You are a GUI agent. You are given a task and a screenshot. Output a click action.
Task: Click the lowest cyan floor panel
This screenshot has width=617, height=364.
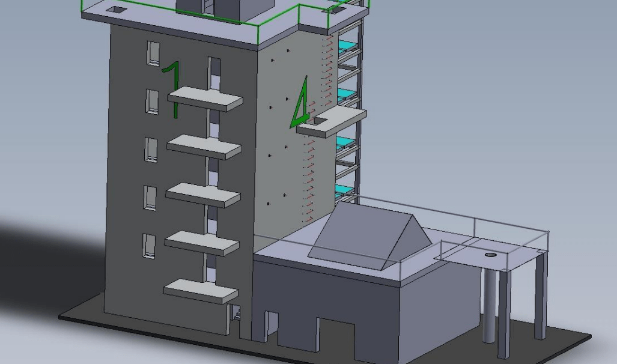pyautogui.click(x=342, y=190)
